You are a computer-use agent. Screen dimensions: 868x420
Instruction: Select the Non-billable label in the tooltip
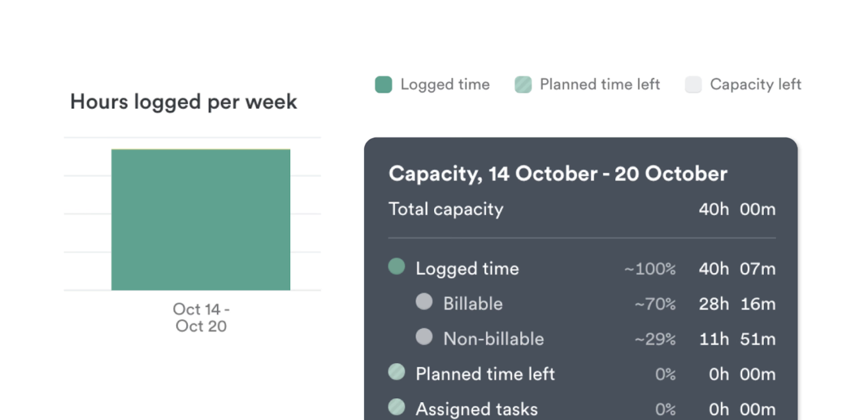[x=493, y=339]
